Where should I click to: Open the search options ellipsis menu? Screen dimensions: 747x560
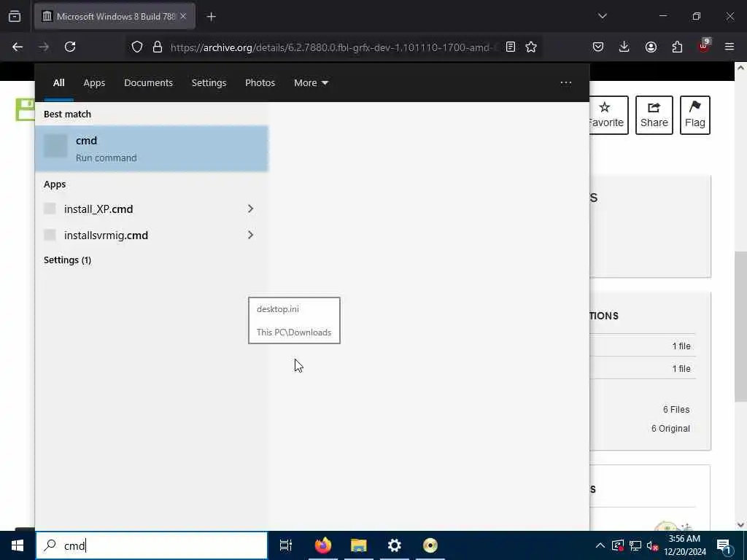tap(565, 83)
